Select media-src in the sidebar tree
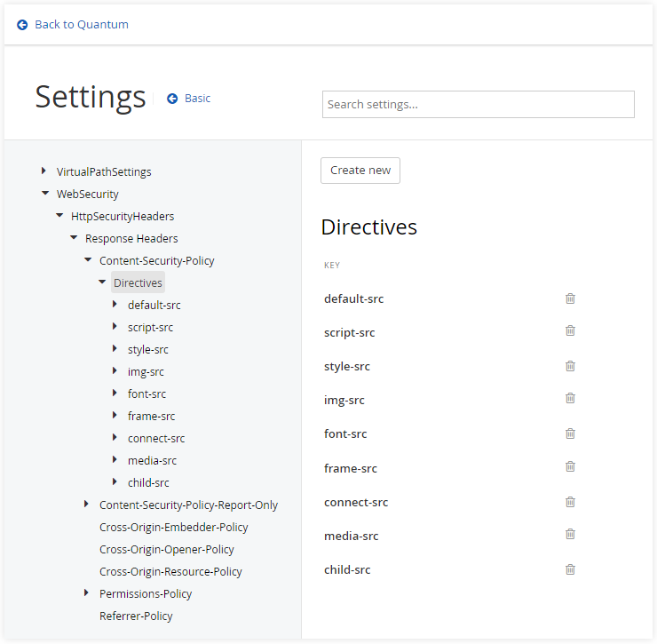 [152, 460]
